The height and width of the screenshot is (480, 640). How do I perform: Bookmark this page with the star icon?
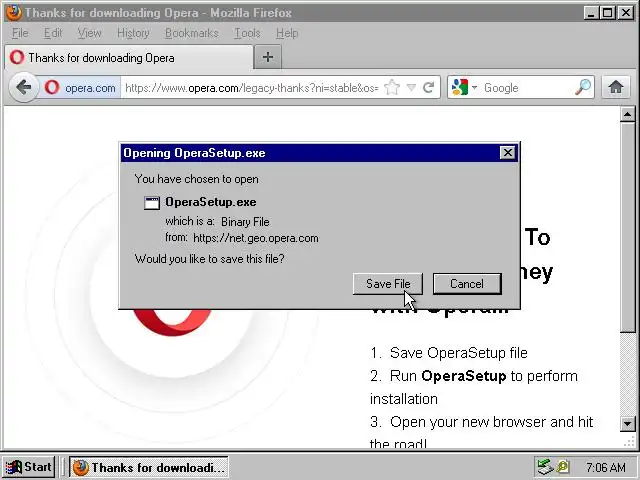pyautogui.click(x=392, y=87)
